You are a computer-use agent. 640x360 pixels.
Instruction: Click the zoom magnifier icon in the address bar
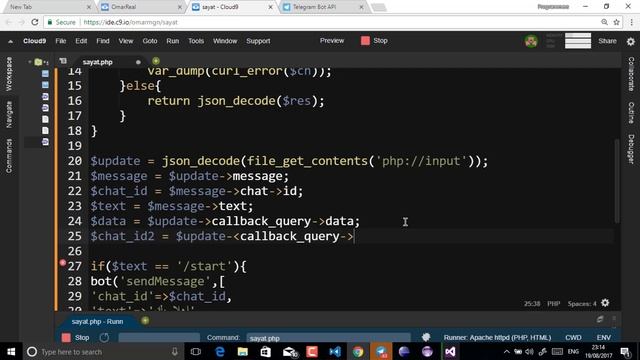604,22
